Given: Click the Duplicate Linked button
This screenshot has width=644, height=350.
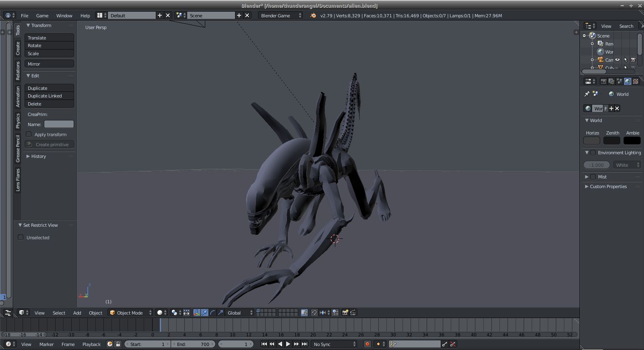Looking at the screenshot, I should (49, 96).
